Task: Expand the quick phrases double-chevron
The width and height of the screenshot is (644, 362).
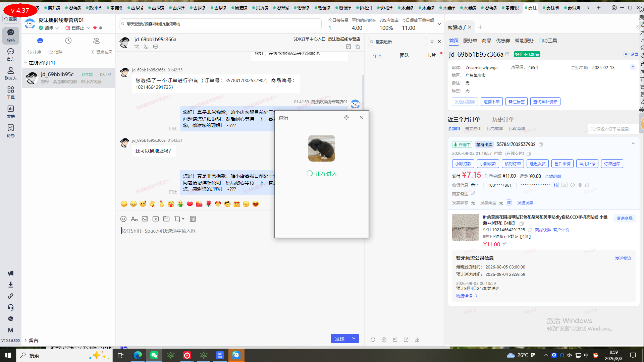Action: [432, 42]
